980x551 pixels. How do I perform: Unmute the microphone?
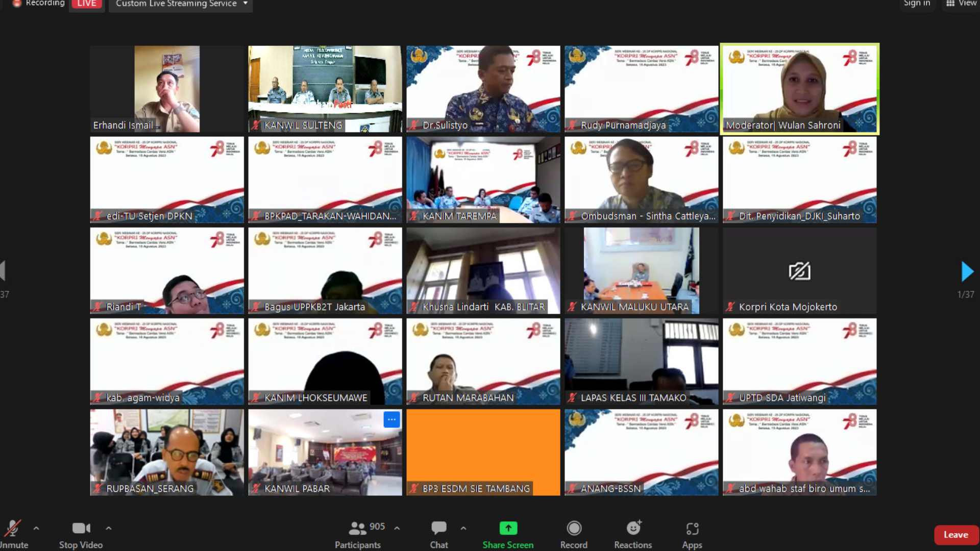[x=13, y=529]
